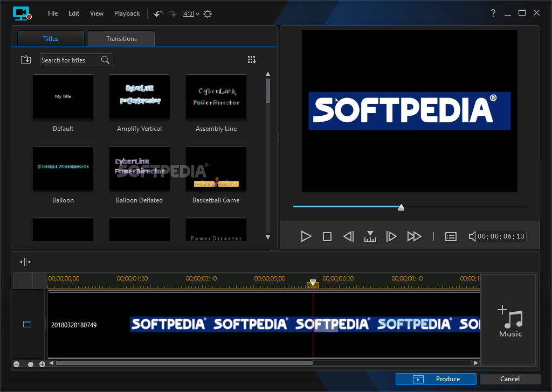Click the help question mark icon
552x392 pixels.
click(x=493, y=13)
